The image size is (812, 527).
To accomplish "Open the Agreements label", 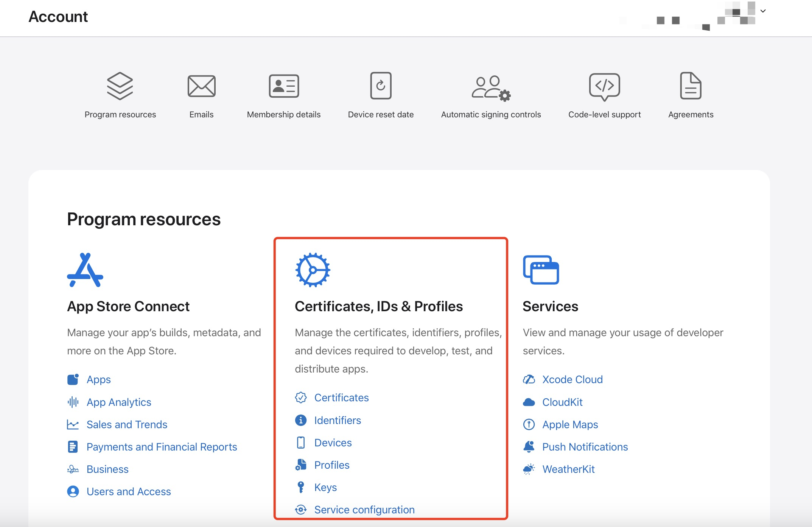I will (691, 114).
